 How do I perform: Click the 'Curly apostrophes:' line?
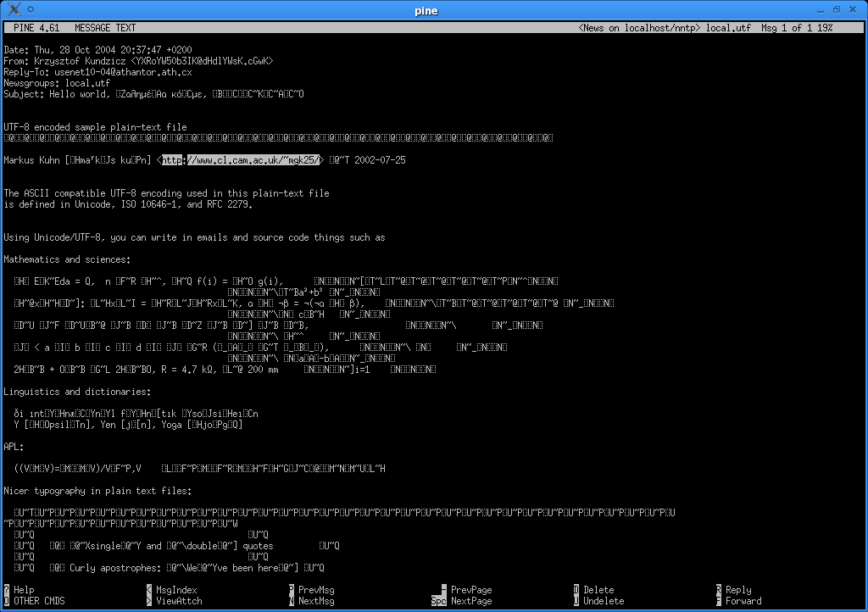[x=170, y=568]
